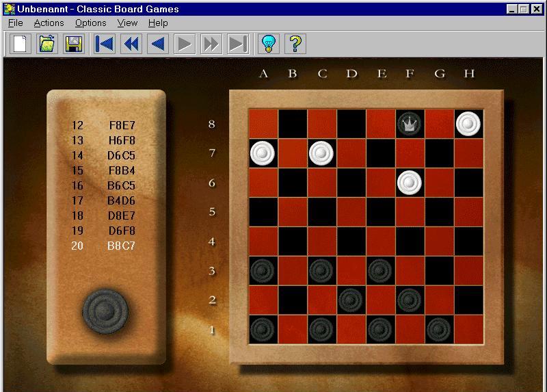Open help with question mark icon

pyautogui.click(x=295, y=44)
